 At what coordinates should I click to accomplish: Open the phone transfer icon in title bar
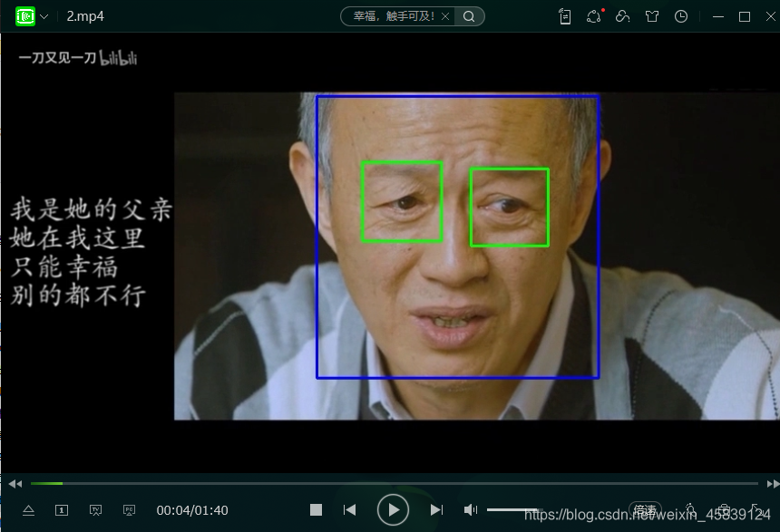click(x=565, y=16)
